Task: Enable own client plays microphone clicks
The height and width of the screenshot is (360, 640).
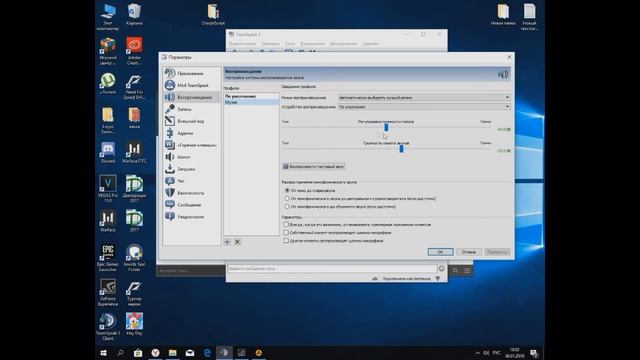Action: pyautogui.click(x=286, y=233)
